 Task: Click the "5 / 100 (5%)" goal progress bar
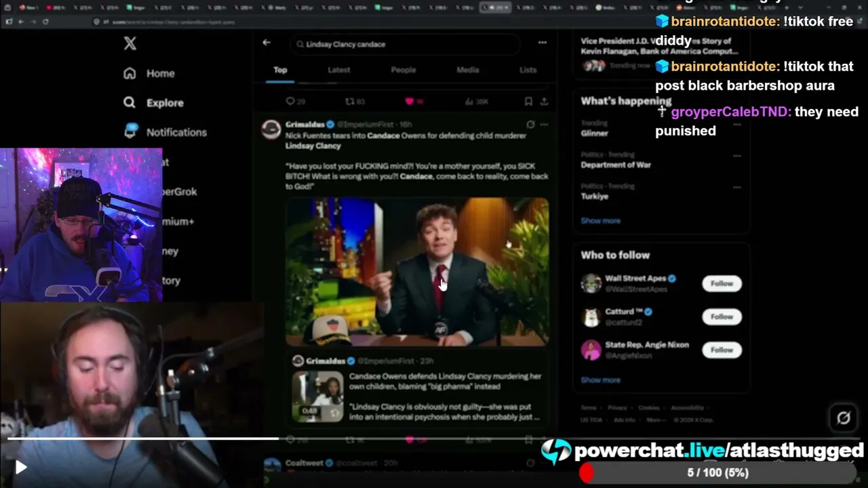point(717,472)
